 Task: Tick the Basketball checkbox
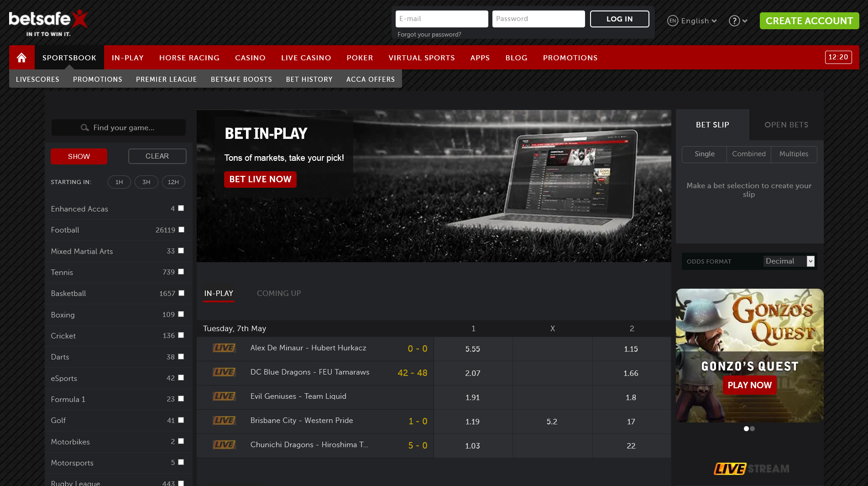pyautogui.click(x=181, y=293)
